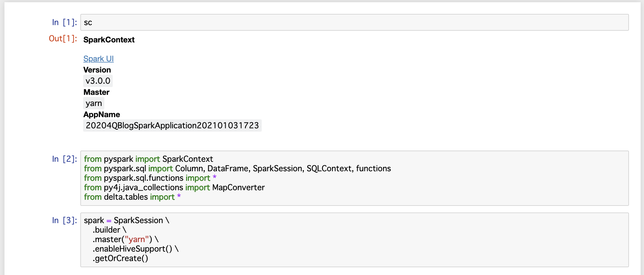Click into the first cell containing sc
Image resolution: width=644 pixels, height=275 pixels.
coord(354,22)
